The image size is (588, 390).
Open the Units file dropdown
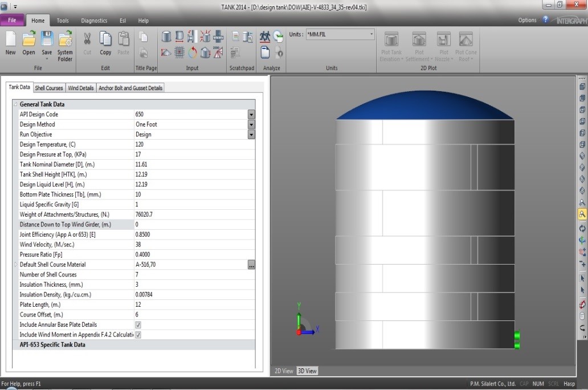371,34
